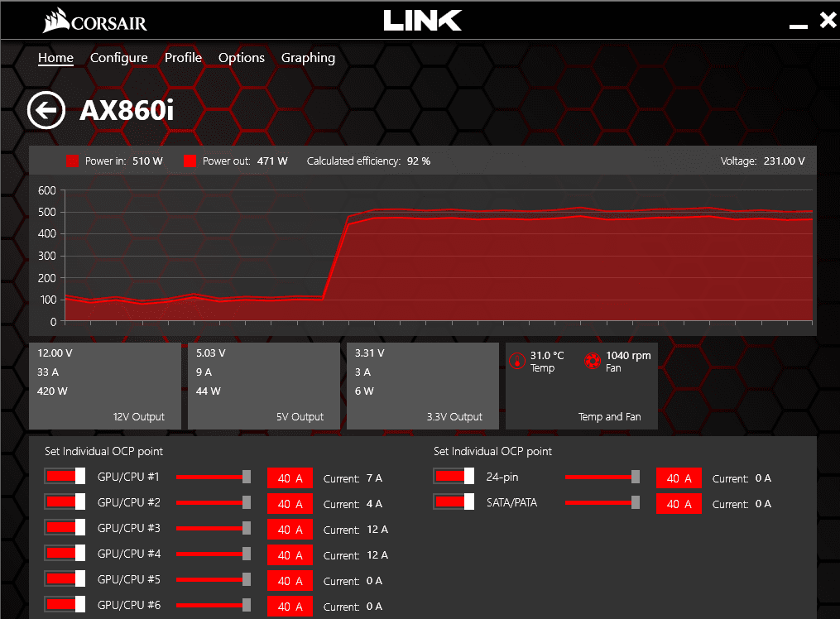
Task: Click the 40 A field for GPU/CPU #2
Action: point(290,504)
